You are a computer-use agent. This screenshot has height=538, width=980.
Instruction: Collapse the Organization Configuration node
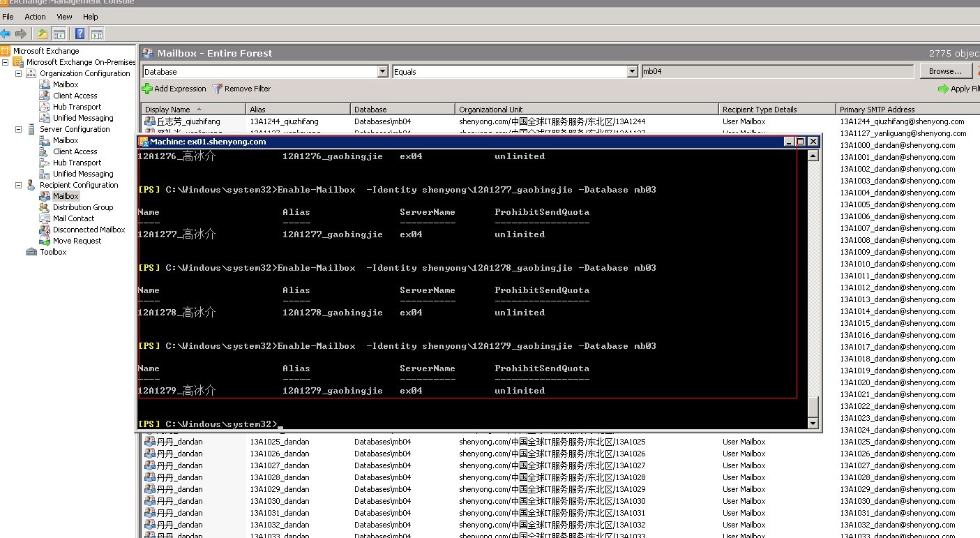19,73
